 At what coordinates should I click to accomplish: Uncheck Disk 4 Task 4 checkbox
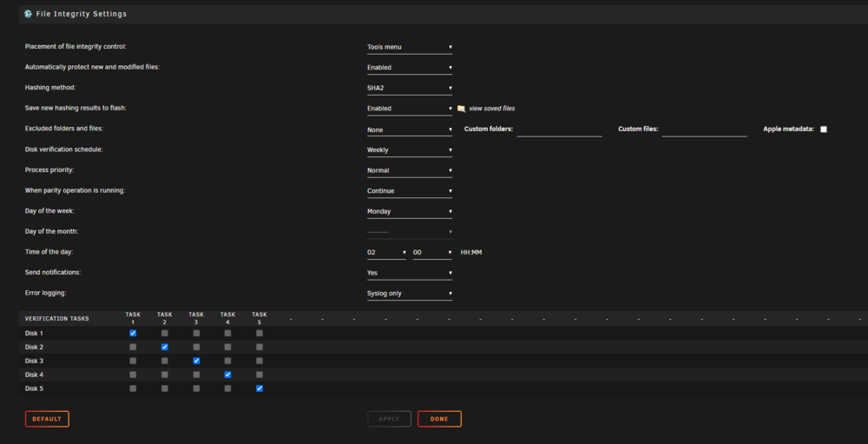click(227, 374)
